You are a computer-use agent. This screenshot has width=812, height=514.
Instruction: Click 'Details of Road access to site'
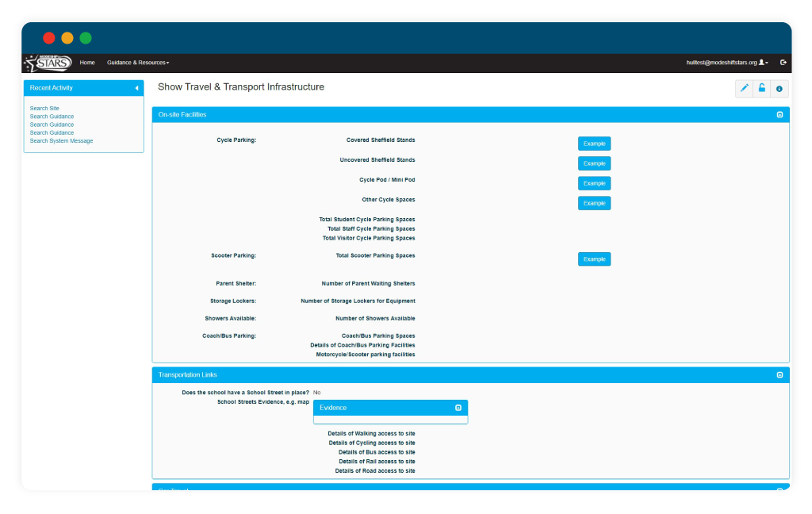tap(375, 471)
